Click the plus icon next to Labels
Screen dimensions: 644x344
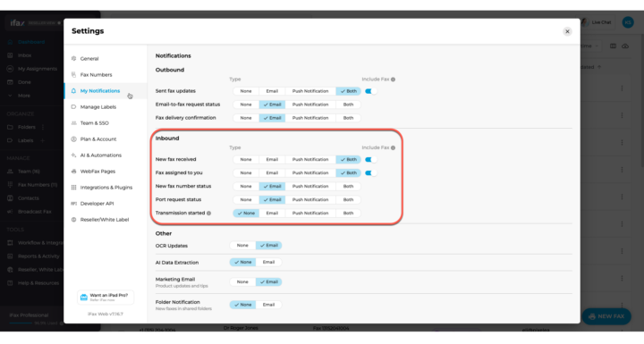(42, 140)
